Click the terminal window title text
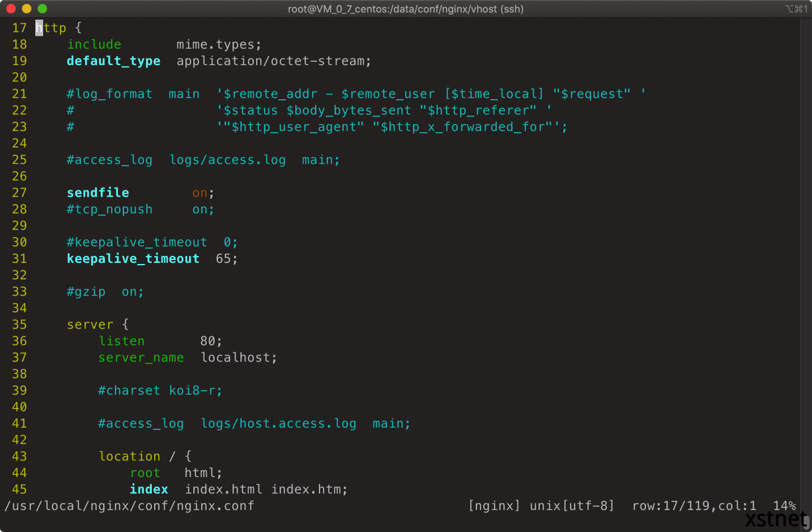 (x=405, y=9)
